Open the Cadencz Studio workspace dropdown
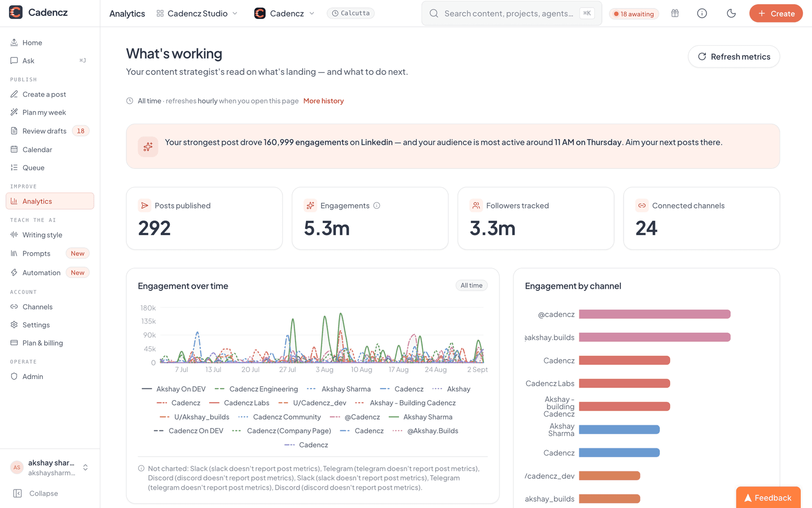 [x=197, y=13]
